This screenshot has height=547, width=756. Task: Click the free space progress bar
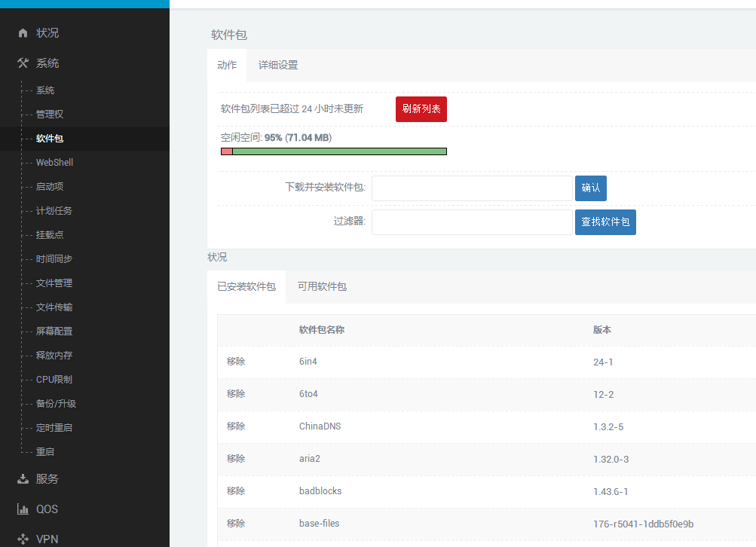(x=334, y=151)
